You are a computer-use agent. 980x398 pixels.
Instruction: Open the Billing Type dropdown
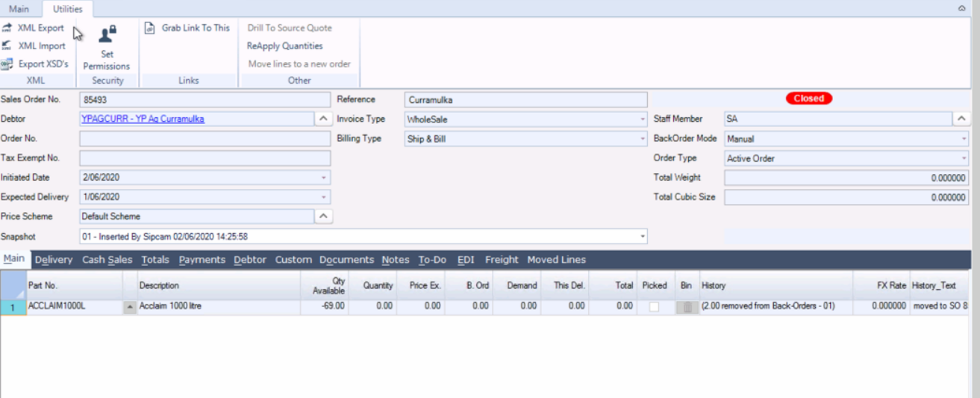coord(643,138)
